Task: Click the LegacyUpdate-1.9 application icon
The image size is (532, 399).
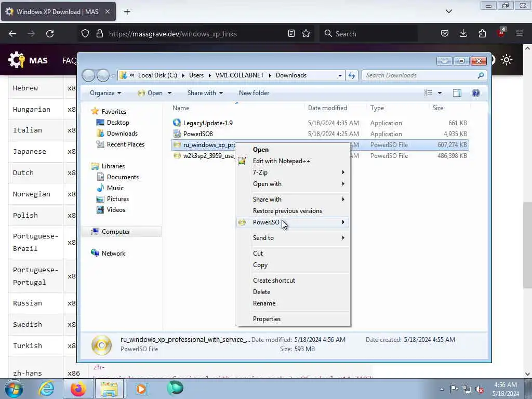Action: tap(177, 123)
